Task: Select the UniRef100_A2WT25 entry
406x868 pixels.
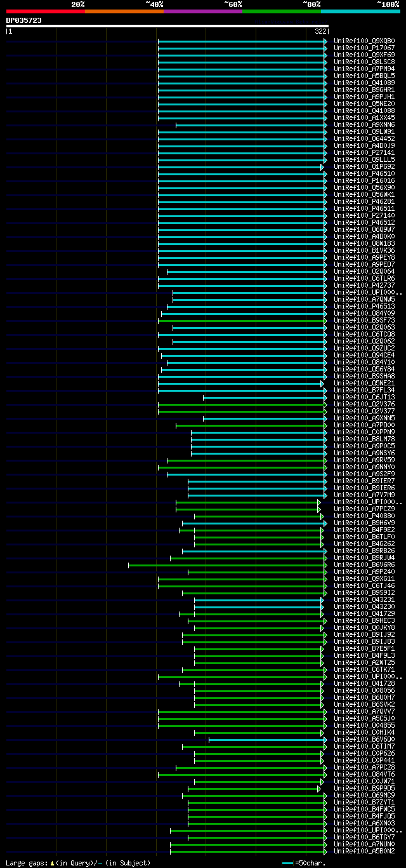Action: coord(364,662)
